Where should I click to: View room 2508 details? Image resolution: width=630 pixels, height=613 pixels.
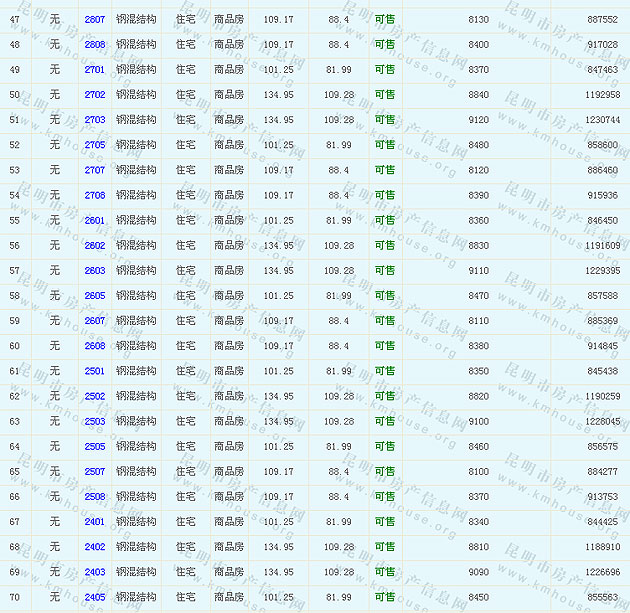tap(95, 497)
